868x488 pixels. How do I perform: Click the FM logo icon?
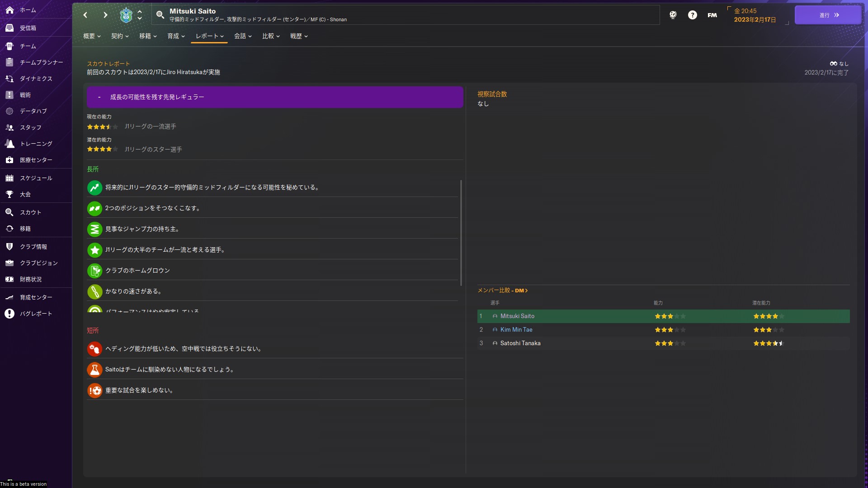[x=712, y=15]
